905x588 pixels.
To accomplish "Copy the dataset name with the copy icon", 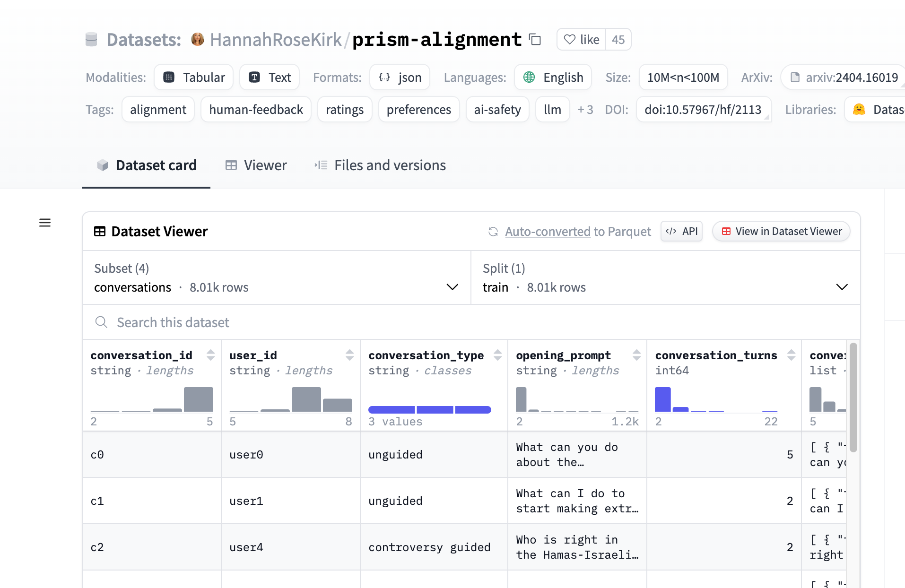I will coord(535,39).
